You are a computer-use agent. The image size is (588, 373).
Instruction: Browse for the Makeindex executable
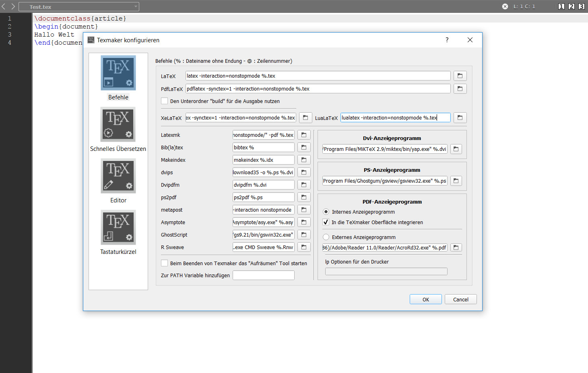click(x=304, y=160)
